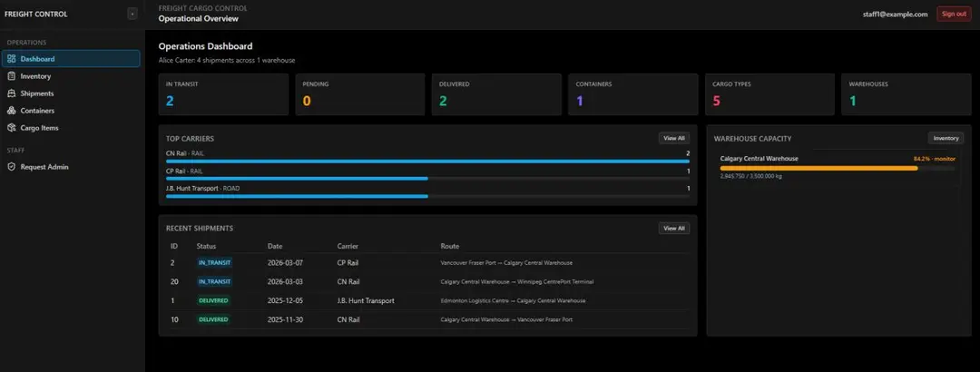The height and width of the screenshot is (372, 980).
Task: Click the FREIGHT CONTROL sidebar title
Action: 35,14
